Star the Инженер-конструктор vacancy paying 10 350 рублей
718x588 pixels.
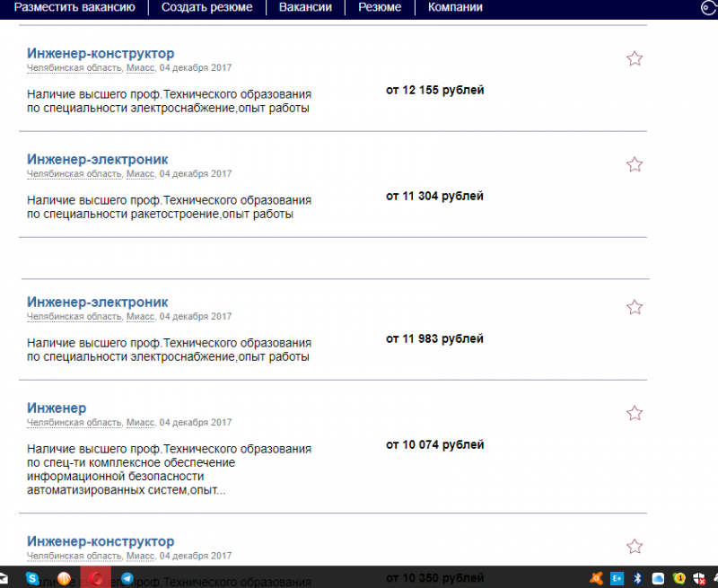(x=635, y=547)
